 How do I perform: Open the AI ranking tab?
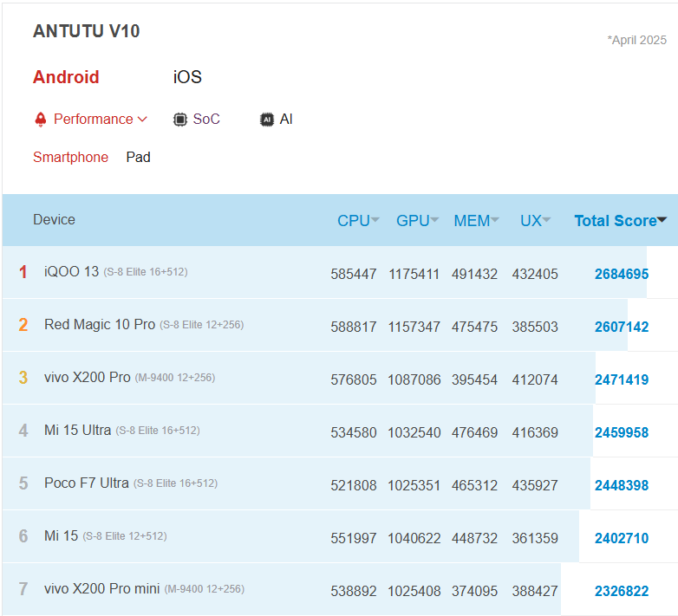click(286, 119)
